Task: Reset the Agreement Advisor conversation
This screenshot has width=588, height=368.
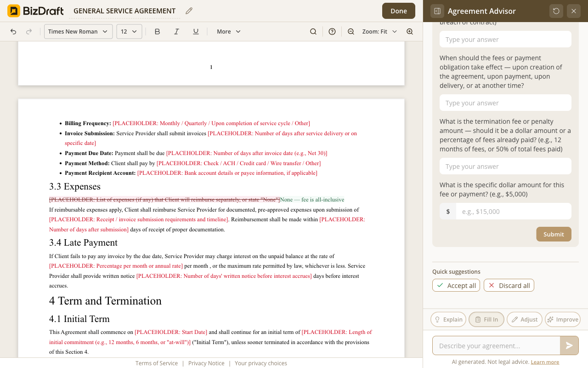Action: tap(556, 11)
